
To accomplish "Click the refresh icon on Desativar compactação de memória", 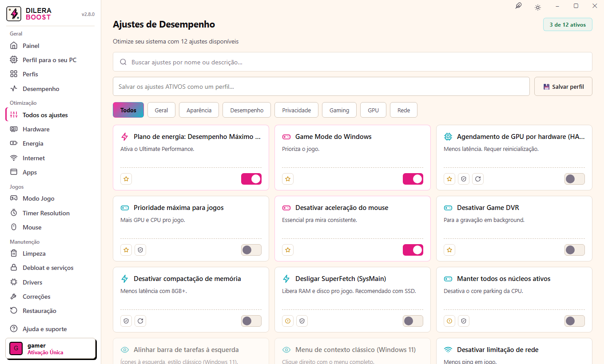I will click(140, 321).
